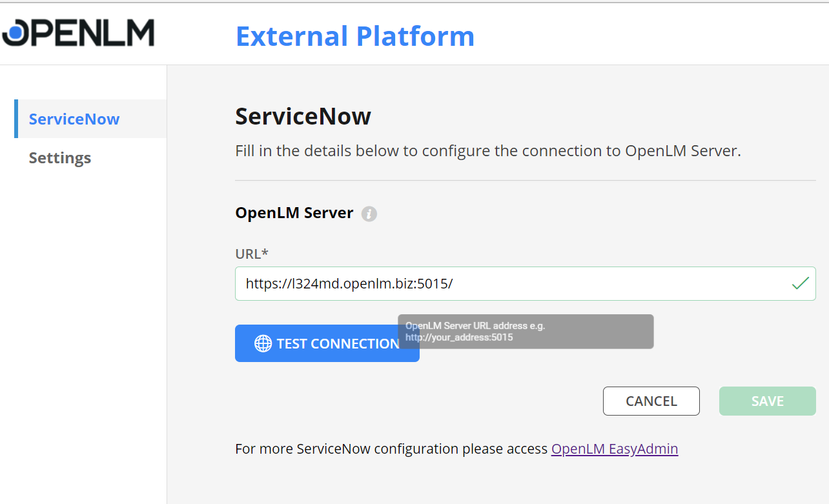Click the ServiceNow section heading

pos(303,117)
